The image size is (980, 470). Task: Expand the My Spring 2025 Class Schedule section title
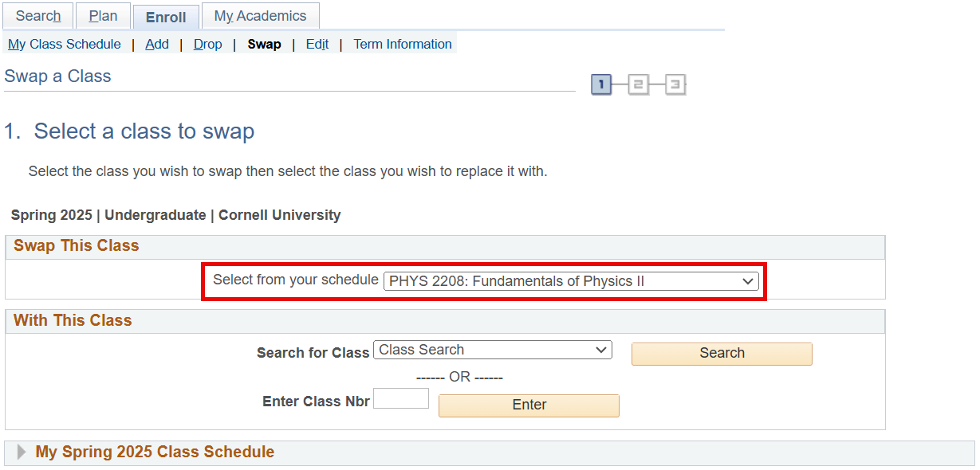pos(155,452)
